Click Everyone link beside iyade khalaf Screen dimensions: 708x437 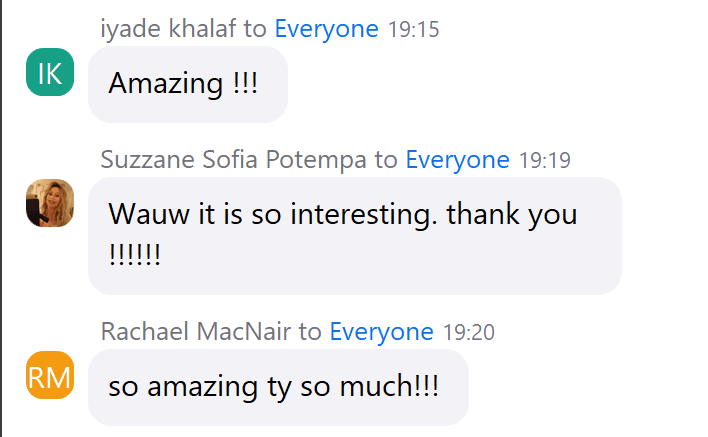coord(326,29)
